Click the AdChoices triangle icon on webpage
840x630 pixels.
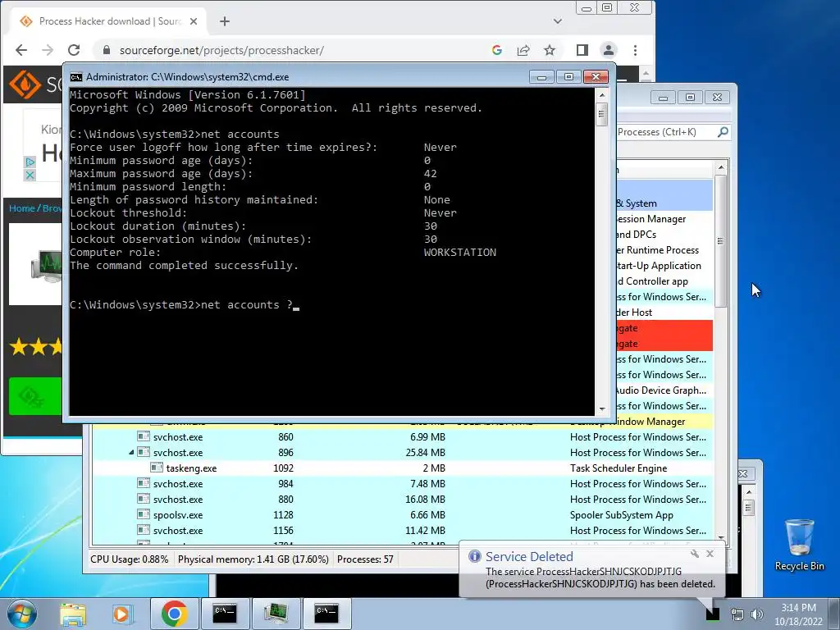pos(30,162)
